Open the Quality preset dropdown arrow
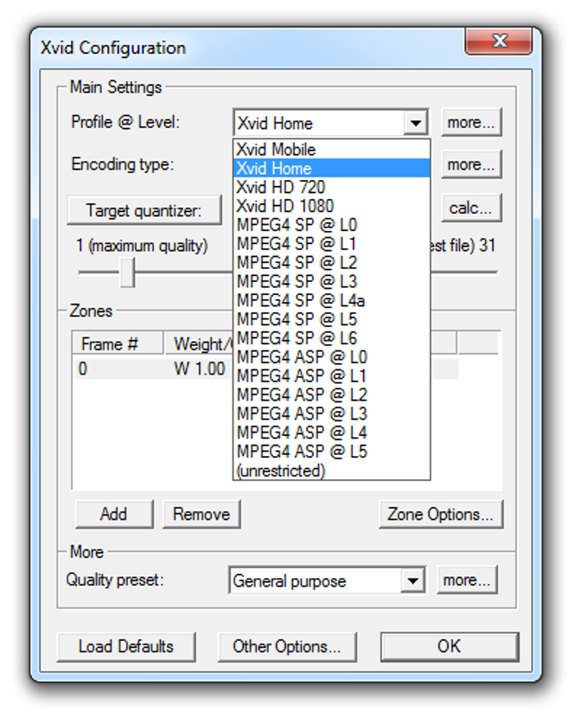Image resolution: width=588 pixels, height=725 pixels. 412,581
